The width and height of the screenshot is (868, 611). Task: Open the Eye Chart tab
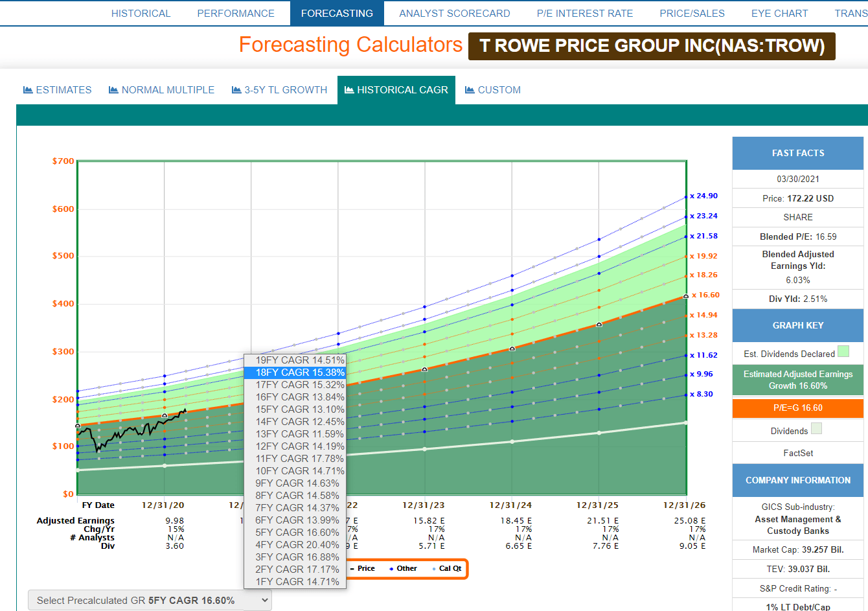click(779, 13)
